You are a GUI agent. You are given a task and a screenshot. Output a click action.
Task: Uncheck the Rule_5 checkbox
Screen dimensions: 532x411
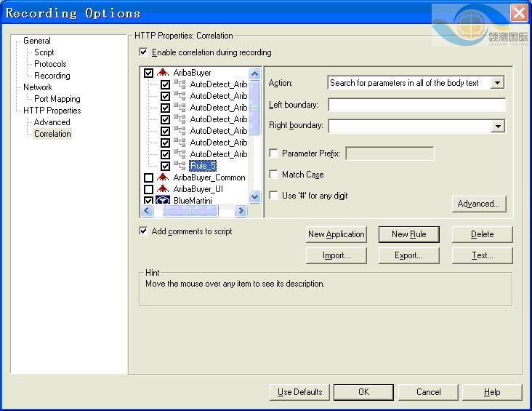click(x=165, y=166)
